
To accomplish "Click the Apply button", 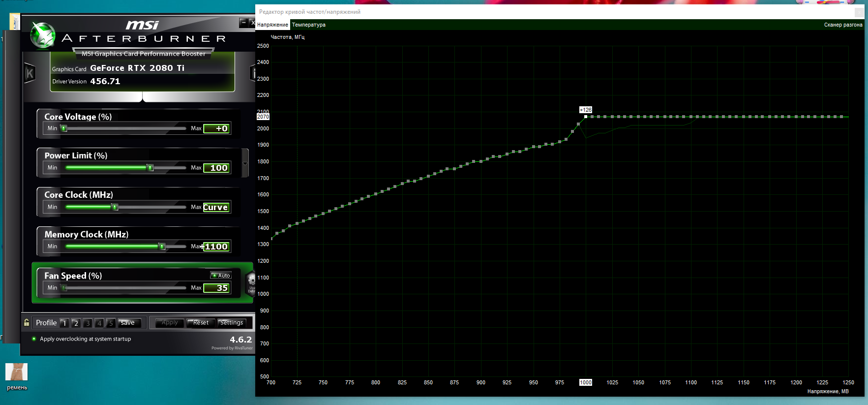I will [x=170, y=323].
